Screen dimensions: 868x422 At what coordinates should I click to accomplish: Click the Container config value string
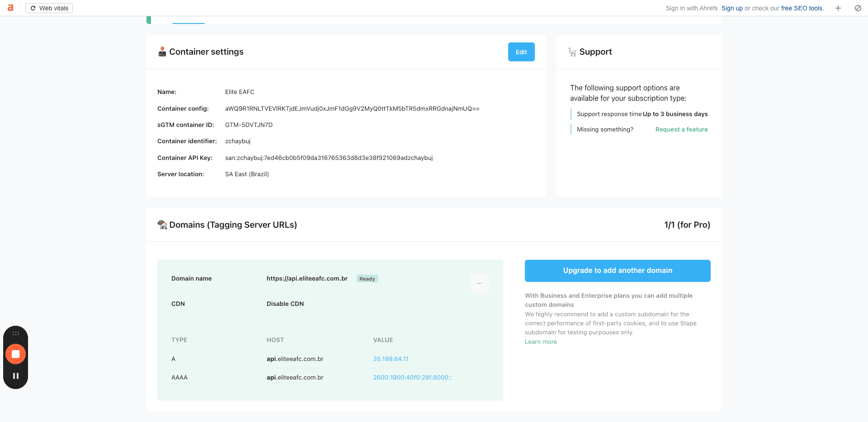[352, 109]
